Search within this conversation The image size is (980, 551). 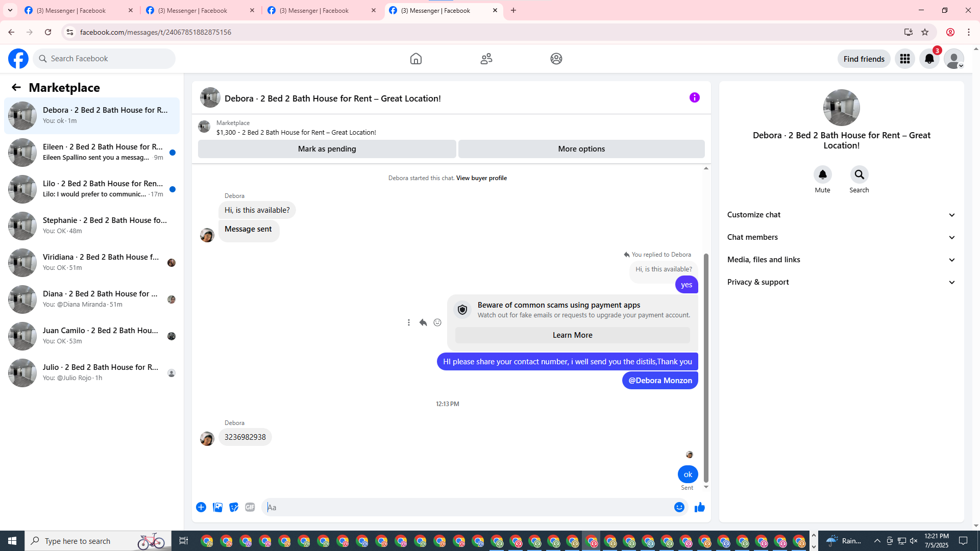pyautogui.click(x=859, y=175)
